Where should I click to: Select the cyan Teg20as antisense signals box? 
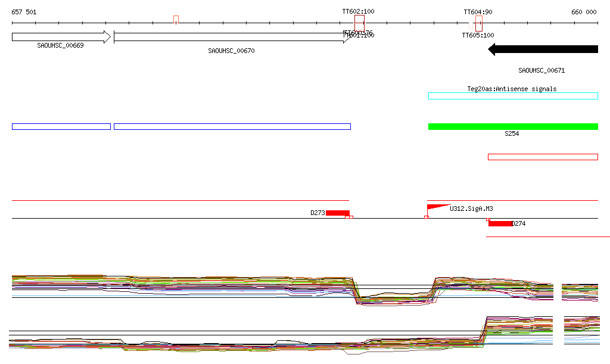(513, 96)
